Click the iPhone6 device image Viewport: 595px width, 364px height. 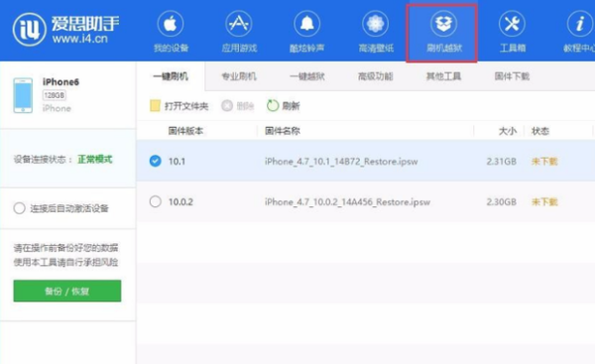click(23, 95)
